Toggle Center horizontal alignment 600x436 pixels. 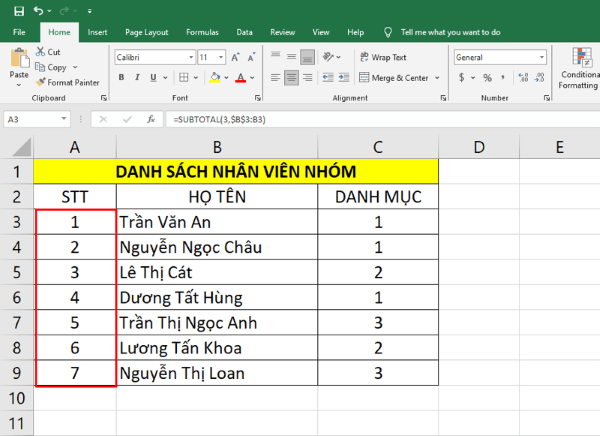pos(292,78)
